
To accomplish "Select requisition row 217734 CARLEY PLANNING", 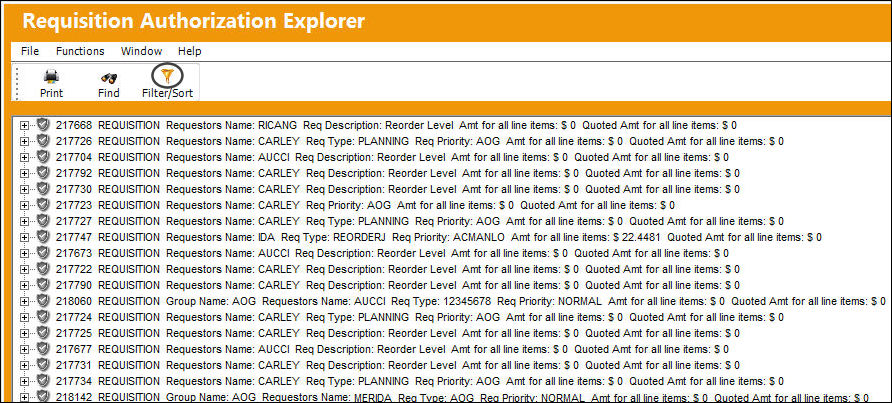I will (x=419, y=381).
